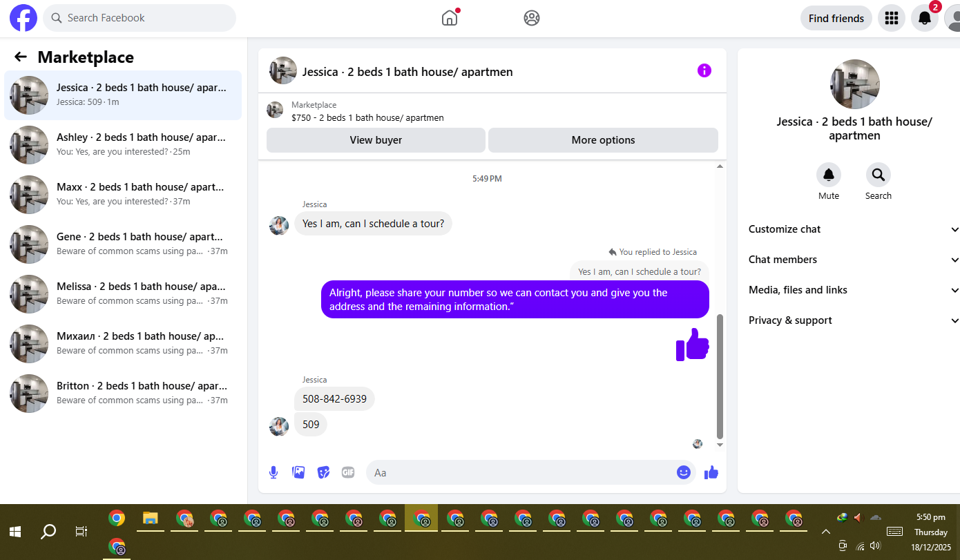Click the chat scrollbar down arrow
This screenshot has height=560, width=960.
(x=720, y=445)
